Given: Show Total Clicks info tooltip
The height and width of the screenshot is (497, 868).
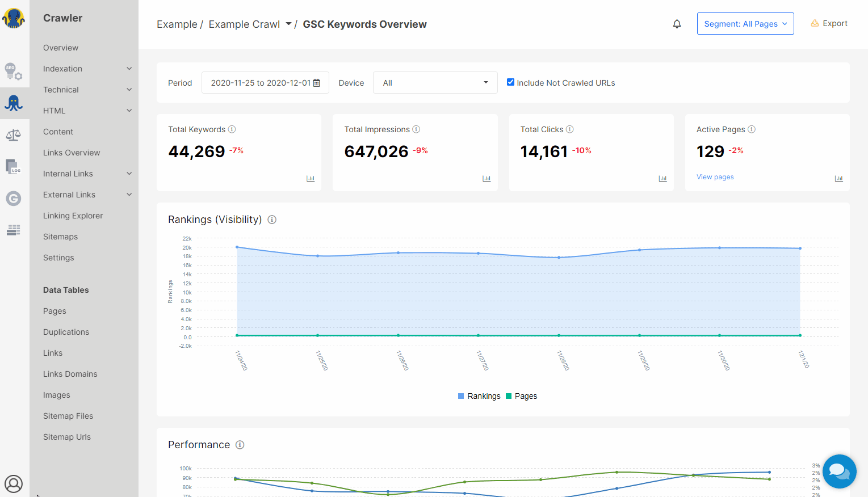Looking at the screenshot, I should 570,129.
